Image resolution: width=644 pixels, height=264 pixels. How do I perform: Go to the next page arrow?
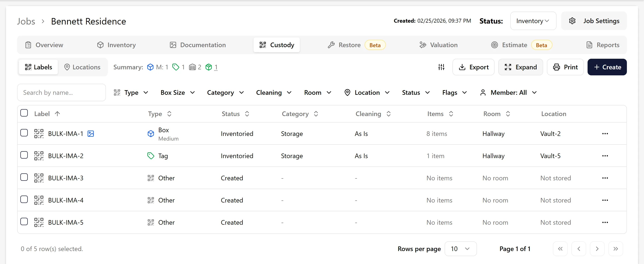coord(597,249)
